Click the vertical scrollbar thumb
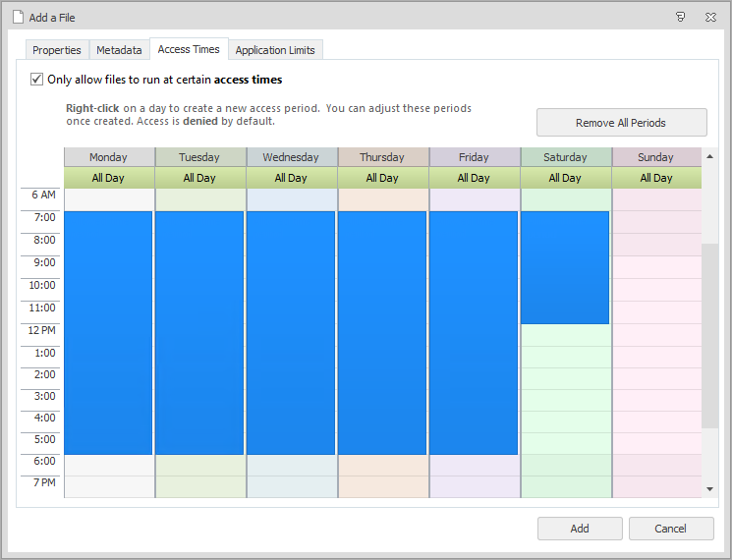Screen dimensions: 732x560 tap(709, 334)
